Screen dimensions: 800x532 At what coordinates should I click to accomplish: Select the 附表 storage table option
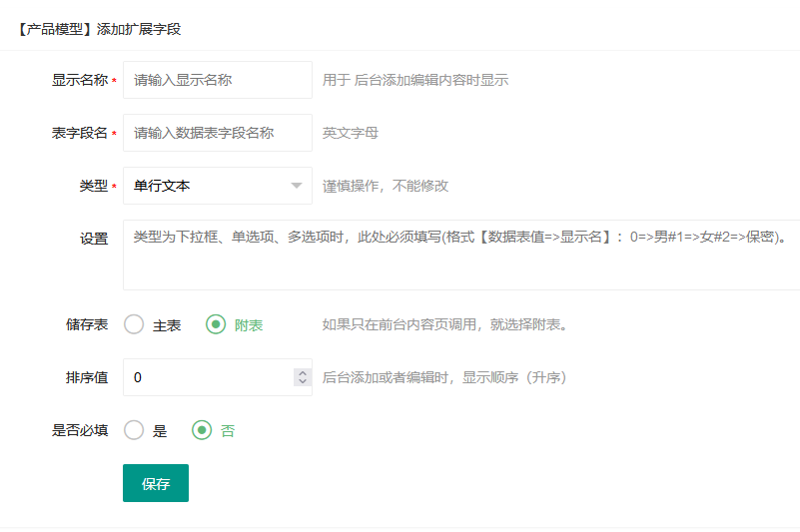click(x=216, y=324)
